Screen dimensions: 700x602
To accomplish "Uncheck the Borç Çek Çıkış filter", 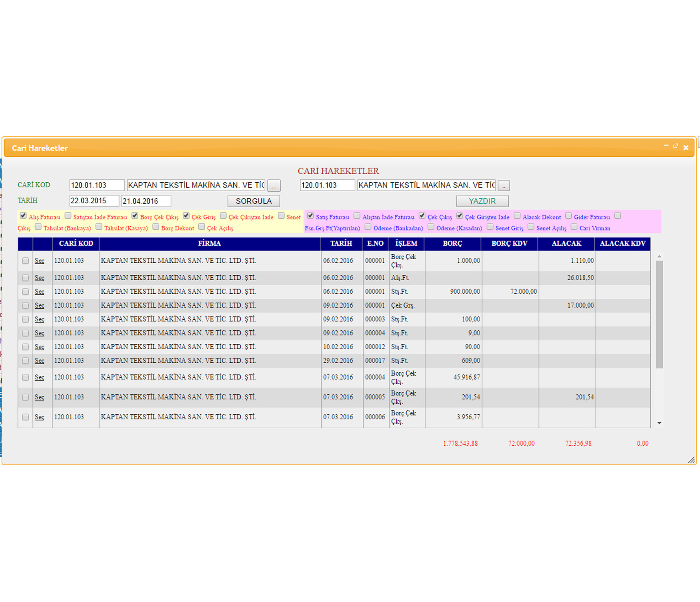I will click(135, 216).
